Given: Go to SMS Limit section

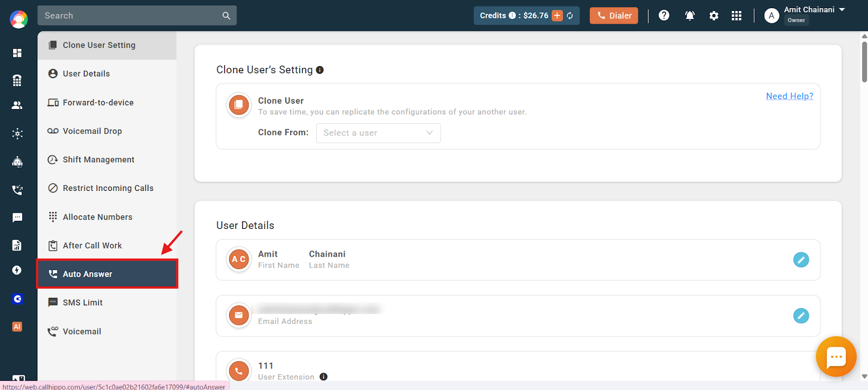Looking at the screenshot, I should 107,303.
